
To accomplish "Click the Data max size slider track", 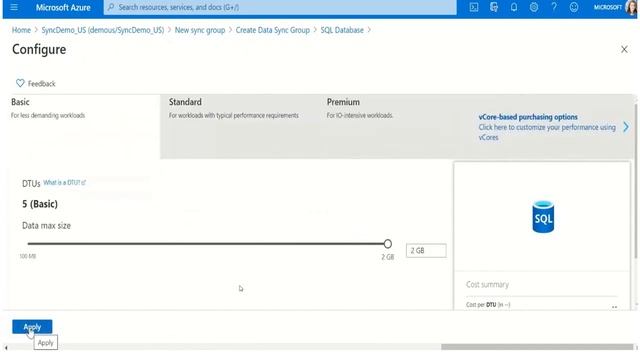I will tap(206, 244).
